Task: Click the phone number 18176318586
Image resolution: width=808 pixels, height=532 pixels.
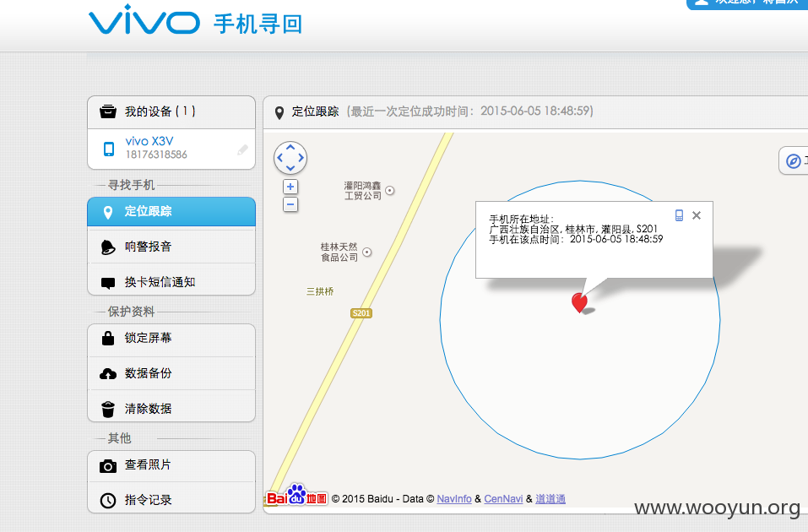Action: pos(156,155)
